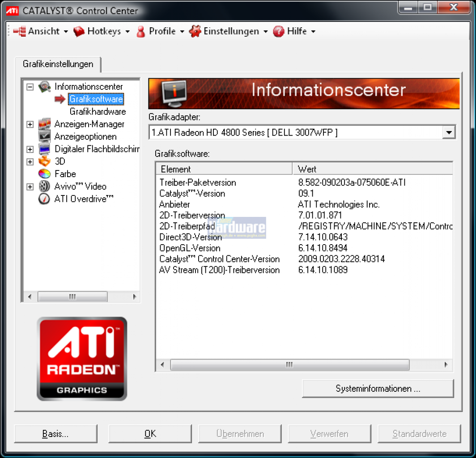Click the Informationscenter magnifier icon in tree
This screenshot has width=476, height=458.
coord(44,87)
